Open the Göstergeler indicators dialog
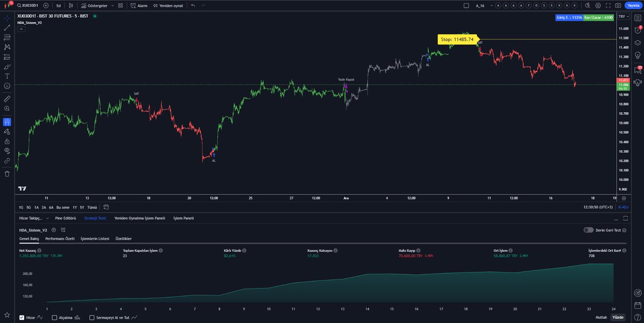The width and height of the screenshot is (644, 323). pos(94,5)
